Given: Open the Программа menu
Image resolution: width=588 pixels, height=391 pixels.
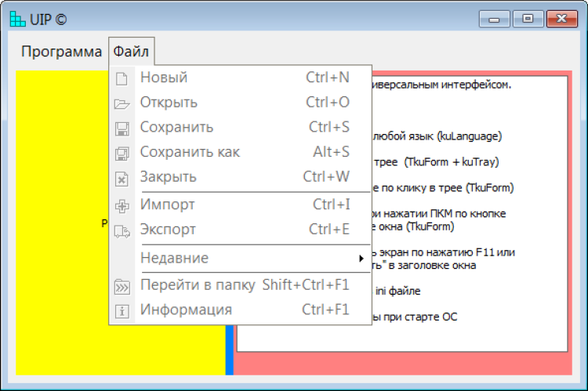Looking at the screenshot, I should 61,52.
